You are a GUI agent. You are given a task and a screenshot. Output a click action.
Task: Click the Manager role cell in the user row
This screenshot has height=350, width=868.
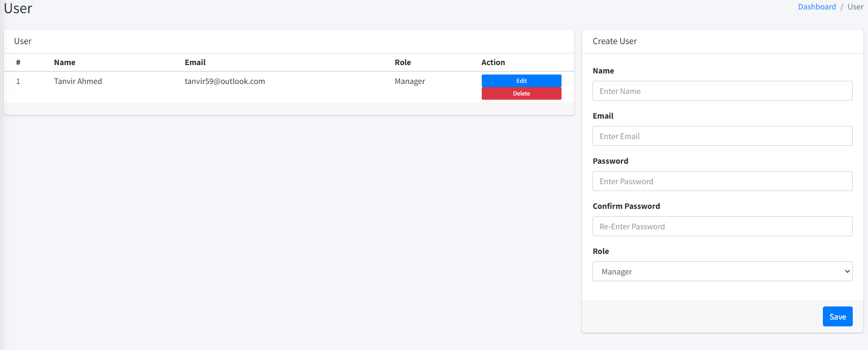[x=410, y=81]
